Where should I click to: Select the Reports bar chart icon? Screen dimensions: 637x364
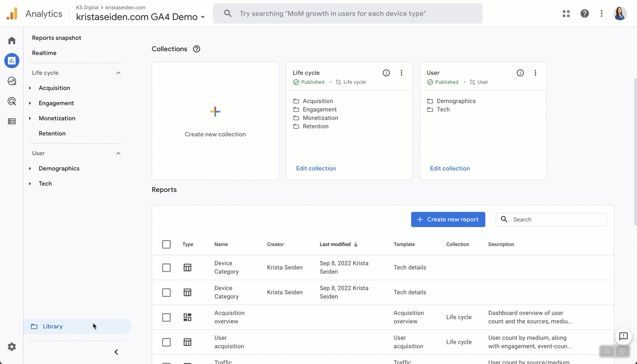(12, 61)
